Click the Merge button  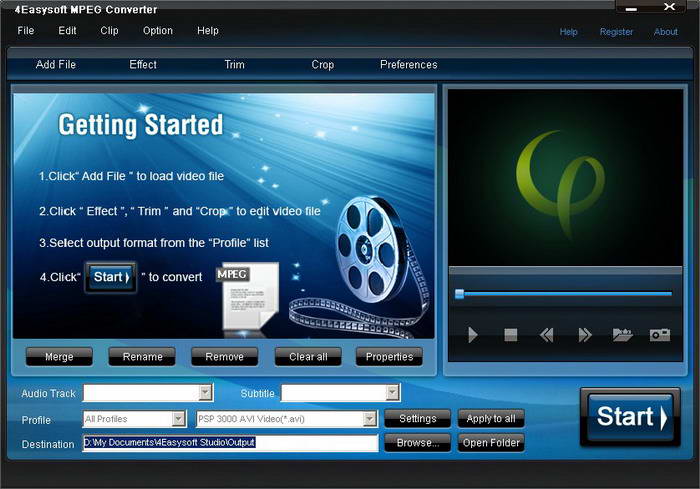pos(59,357)
